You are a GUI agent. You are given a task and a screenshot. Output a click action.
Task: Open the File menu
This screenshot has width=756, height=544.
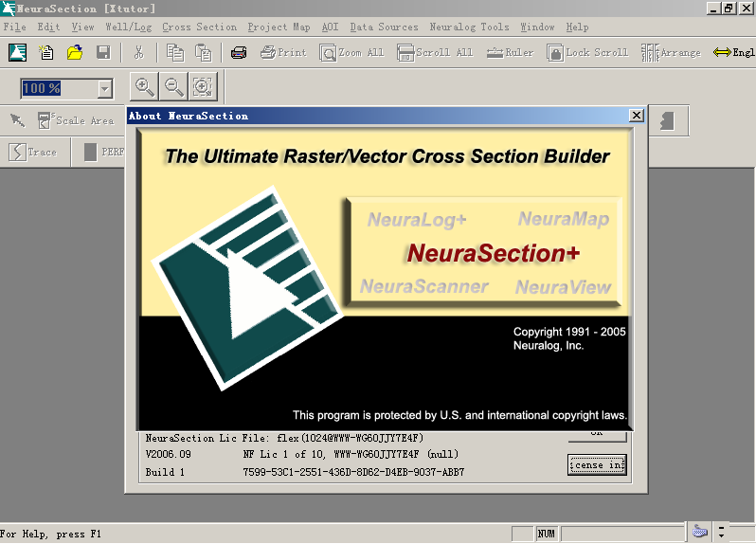(x=14, y=27)
